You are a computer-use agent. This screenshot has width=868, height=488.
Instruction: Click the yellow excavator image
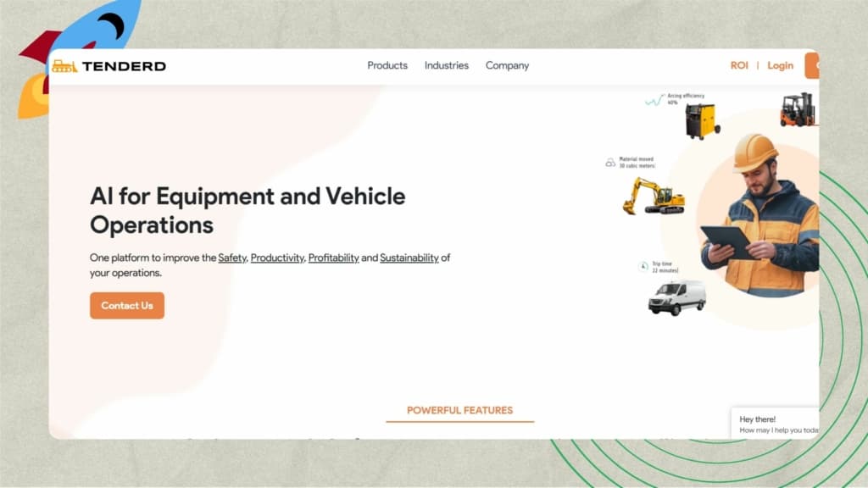click(x=654, y=196)
